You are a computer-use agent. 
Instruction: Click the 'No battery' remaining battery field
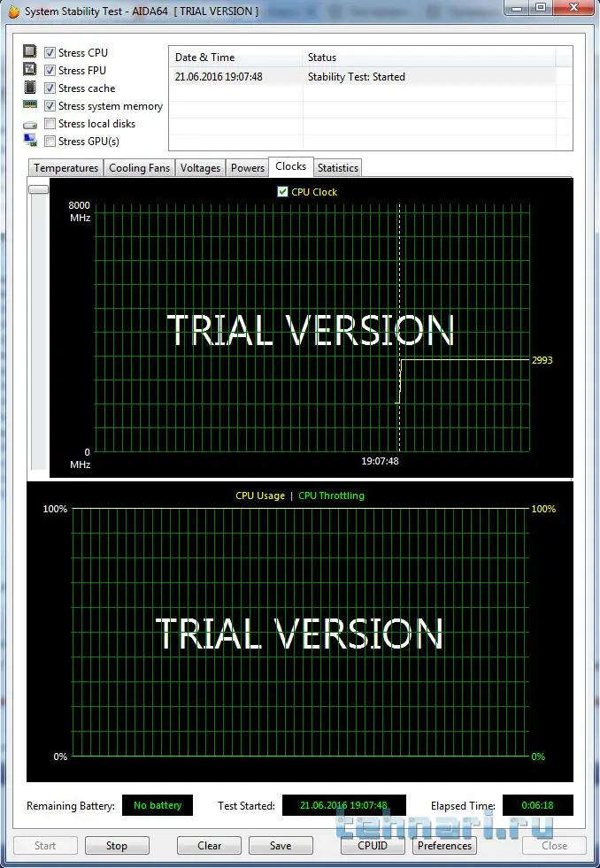coord(158,805)
